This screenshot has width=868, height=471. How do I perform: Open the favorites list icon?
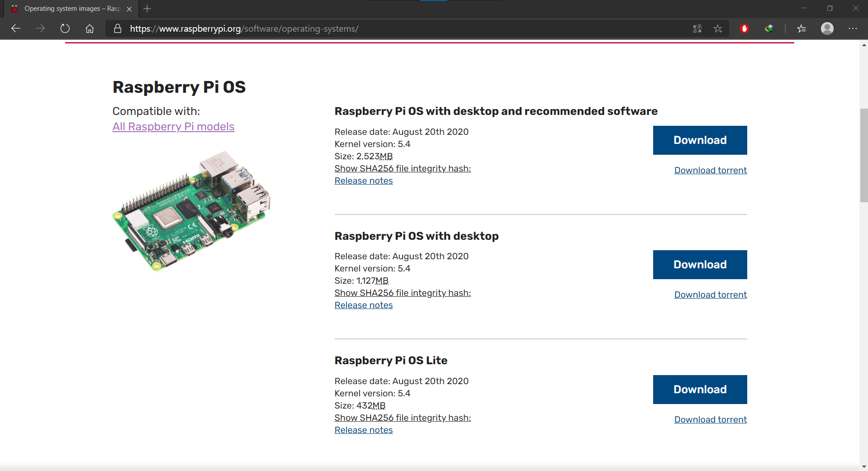tap(802, 29)
